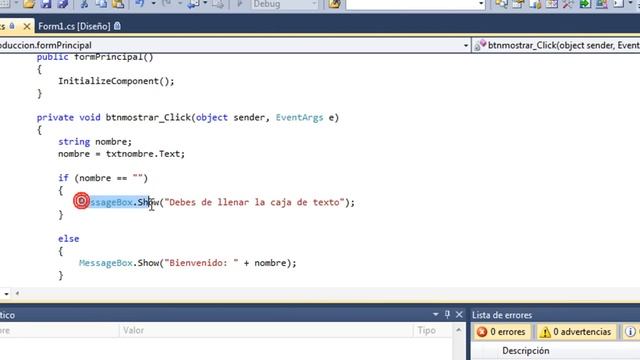Click the Find in Files icon
Image resolution: width=640 pixels, height=360 pixels.
[334, 4]
